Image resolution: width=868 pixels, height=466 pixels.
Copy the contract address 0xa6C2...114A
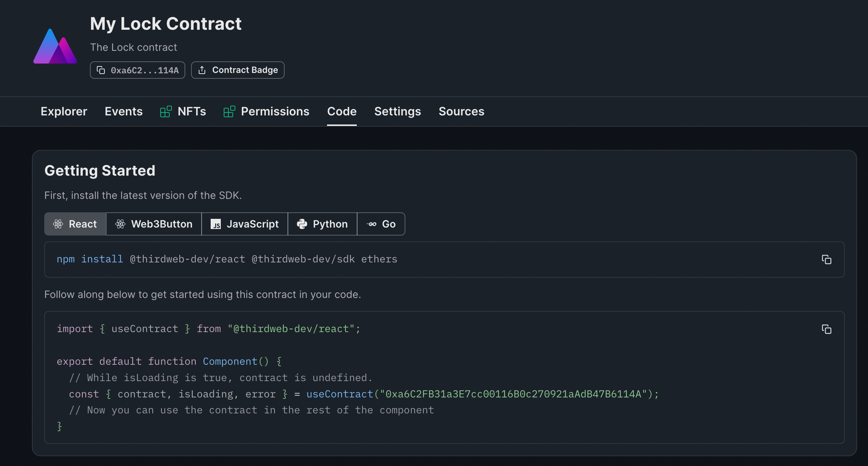click(x=101, y=70)
